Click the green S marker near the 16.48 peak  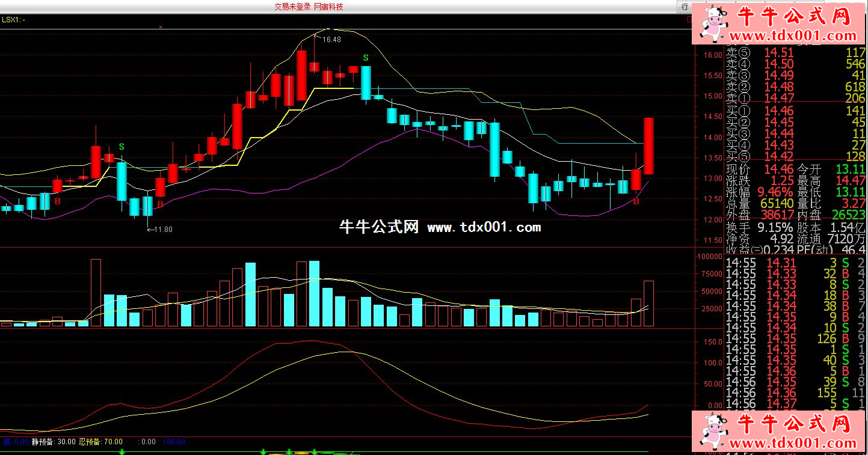(365, 58)
